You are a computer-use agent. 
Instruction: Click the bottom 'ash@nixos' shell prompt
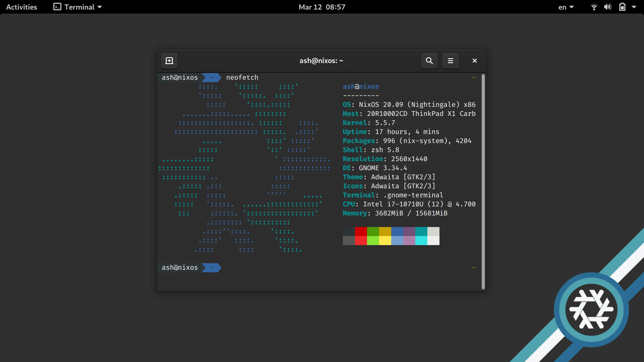tap(180, 267)
